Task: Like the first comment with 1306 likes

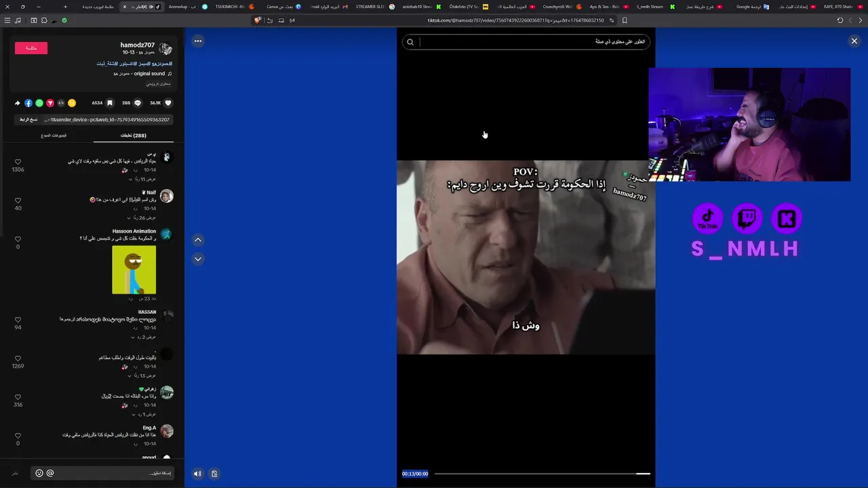Action: point(18,163)
